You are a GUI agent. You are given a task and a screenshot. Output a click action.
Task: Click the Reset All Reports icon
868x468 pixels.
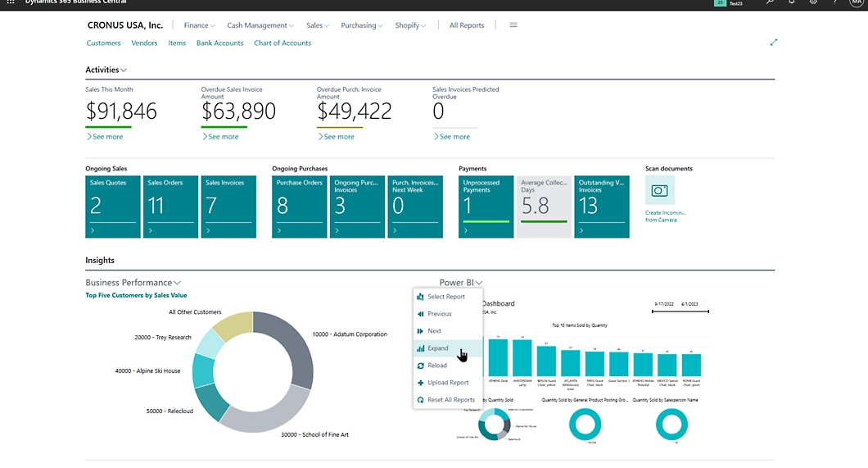(420, 400)
